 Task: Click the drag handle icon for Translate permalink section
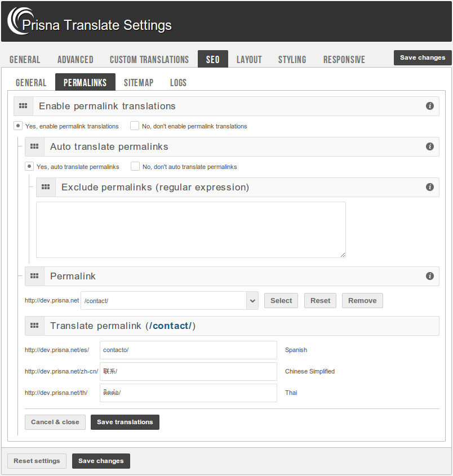(34, 326)
